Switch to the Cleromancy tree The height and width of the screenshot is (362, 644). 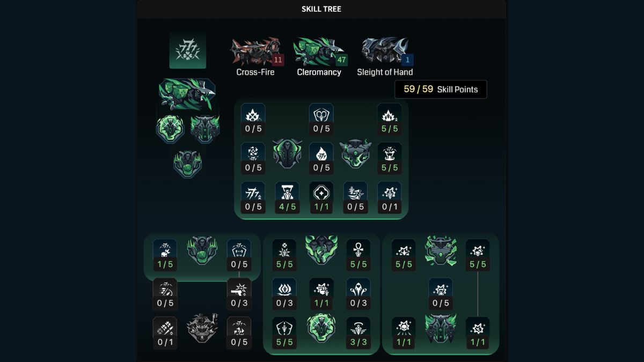click(x=319, y=57)
